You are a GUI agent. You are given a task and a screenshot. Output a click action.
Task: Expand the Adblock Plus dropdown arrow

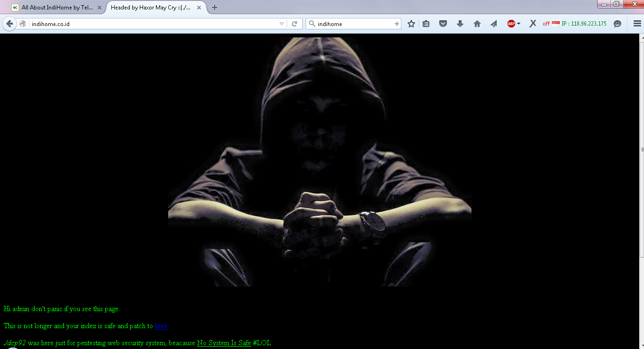(x=518, y=24)
